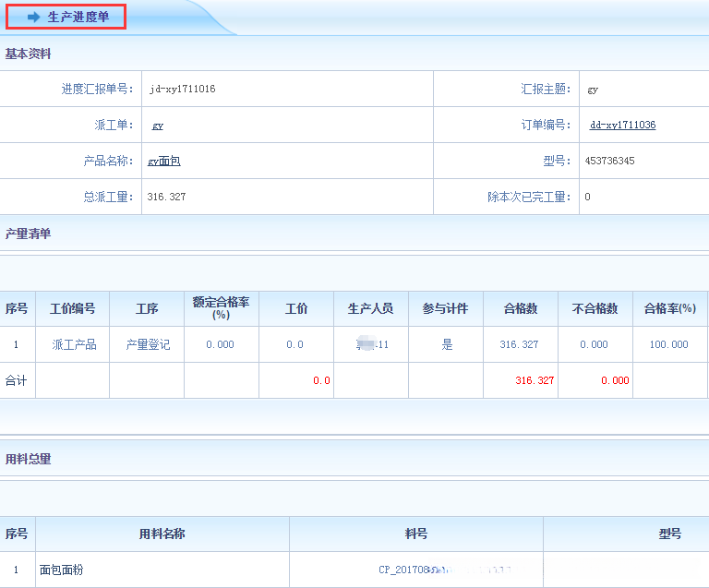This screenshot has width=709, height=588.
Task: Click the 合计 row label
Action: point(17,380)
